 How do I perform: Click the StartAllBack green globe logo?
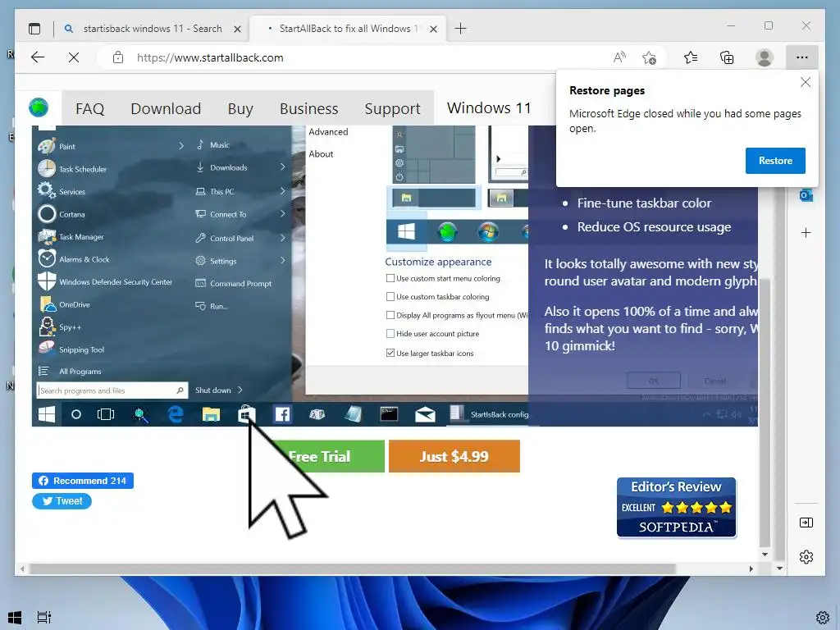pos(39,107)
